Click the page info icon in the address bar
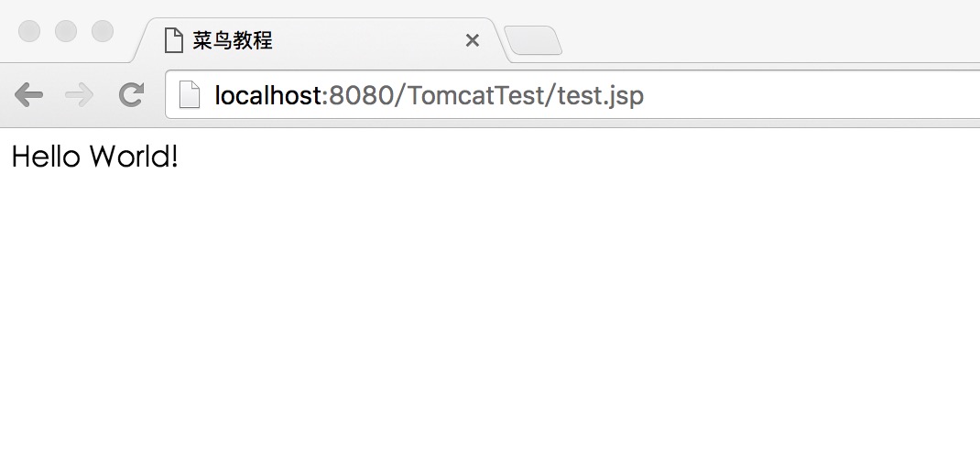 pyautogui.click(x=189, y=95)
